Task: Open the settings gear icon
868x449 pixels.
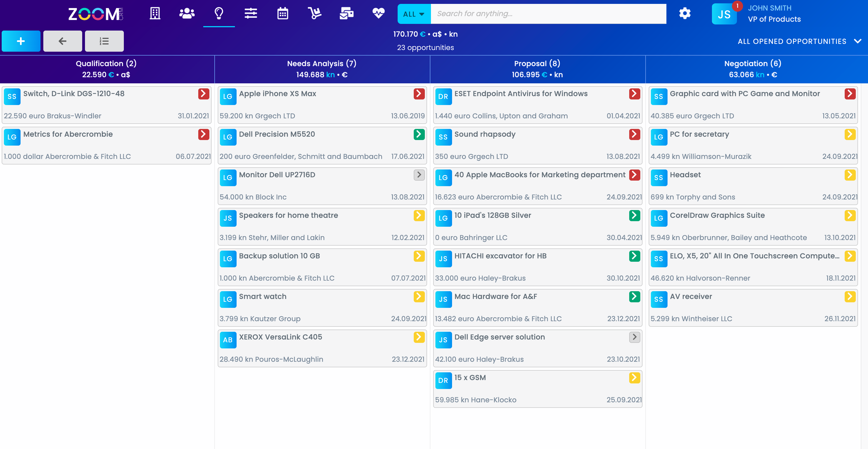Action: point(685,14)
